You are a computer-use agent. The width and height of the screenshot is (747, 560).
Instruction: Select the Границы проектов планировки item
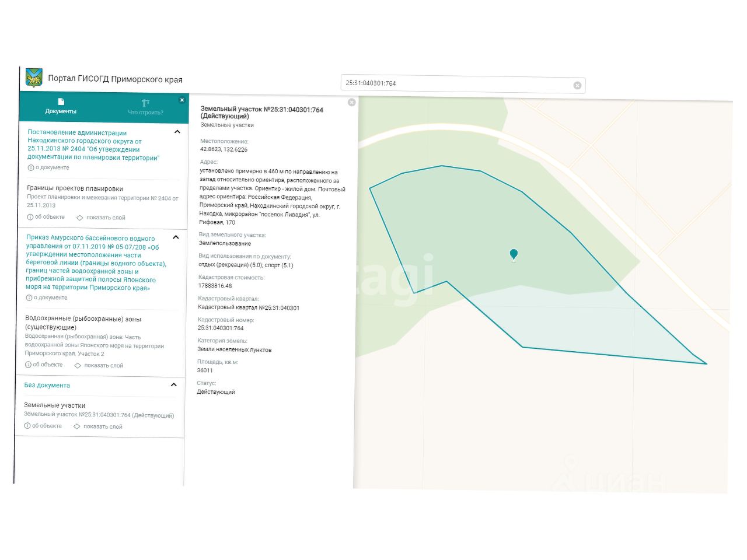tap(75, 188)
